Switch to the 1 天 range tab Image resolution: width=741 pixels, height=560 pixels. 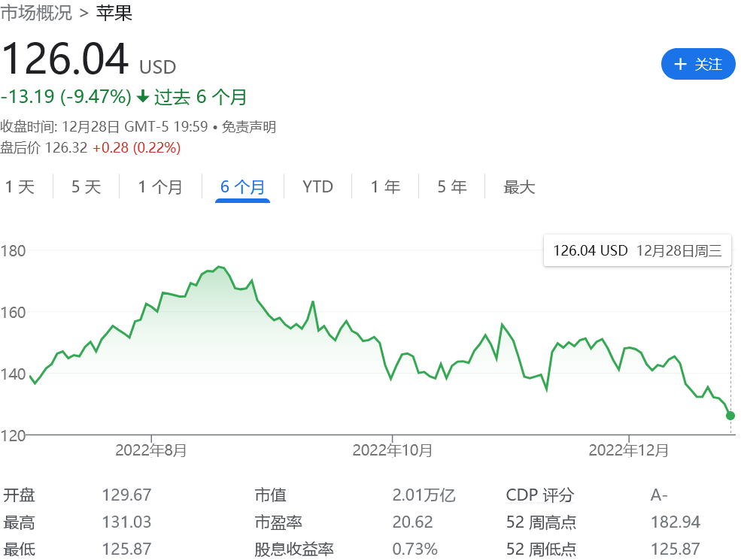point(20,187)
